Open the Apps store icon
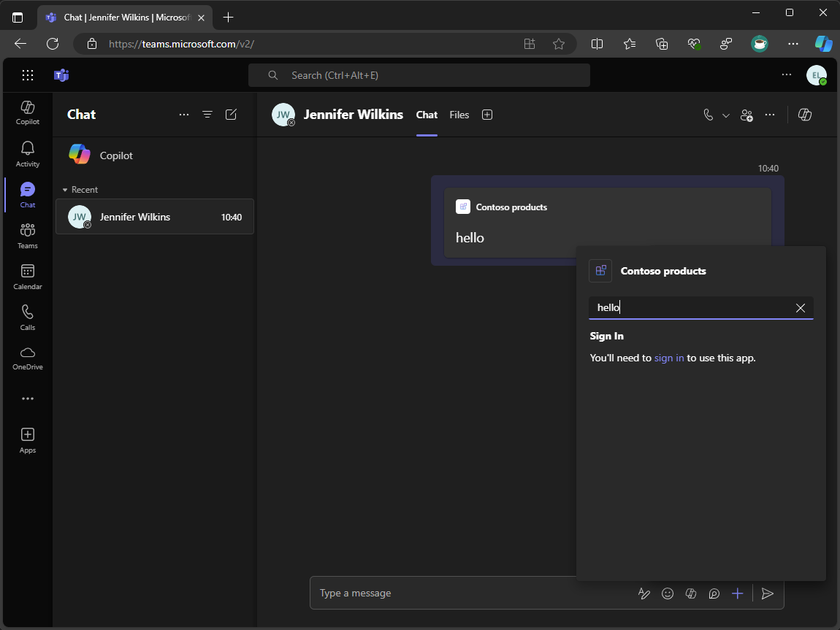 point(27,440)
